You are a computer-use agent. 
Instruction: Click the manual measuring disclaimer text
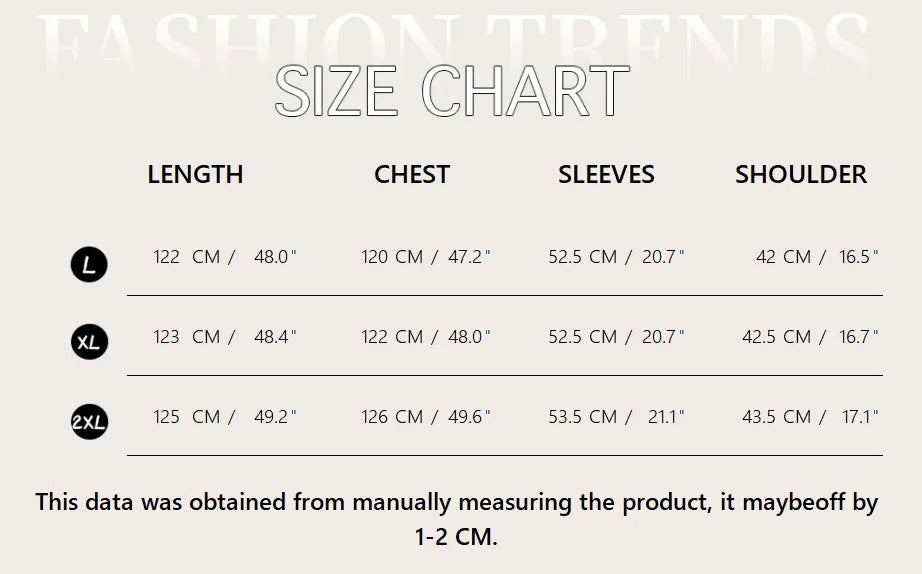456,519
